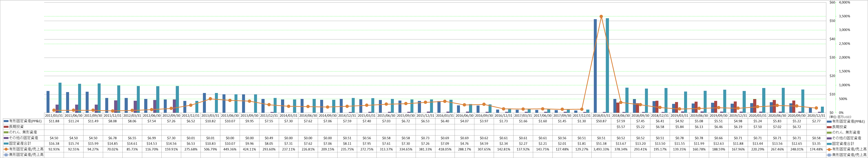
Task: Click the purple swatch beside the table's その他の固定資産 row label
Action: point(6,138)
